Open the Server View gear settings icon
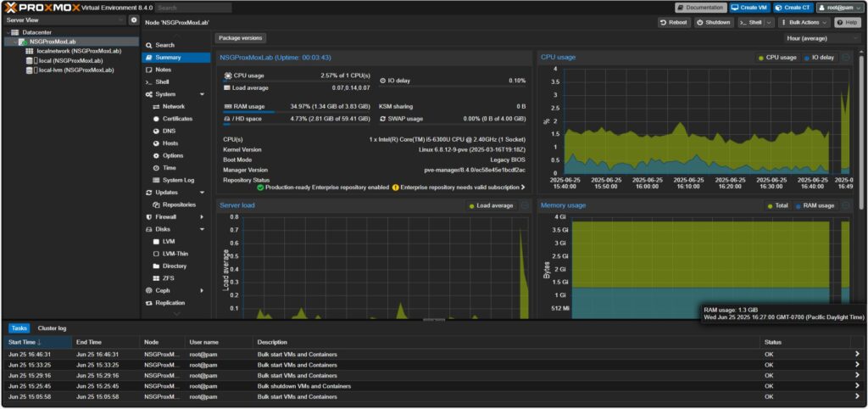This screenshot has height=409, width=868. (133, 20)
